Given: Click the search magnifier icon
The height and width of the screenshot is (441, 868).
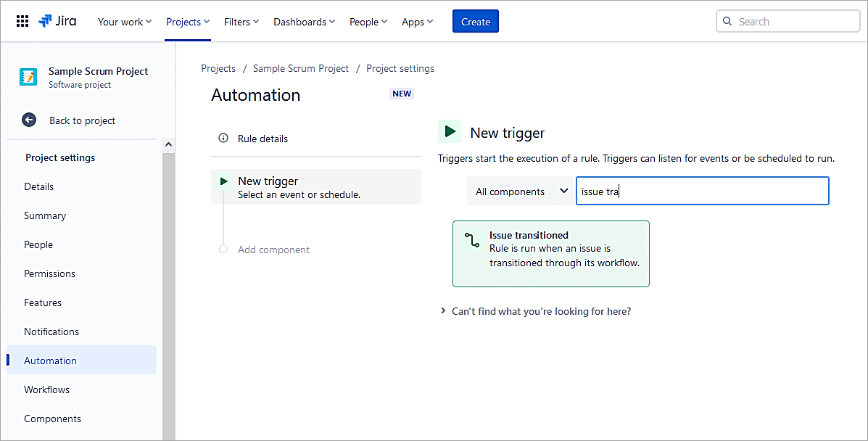Looking at the screenshot, I should click(728, 22).
